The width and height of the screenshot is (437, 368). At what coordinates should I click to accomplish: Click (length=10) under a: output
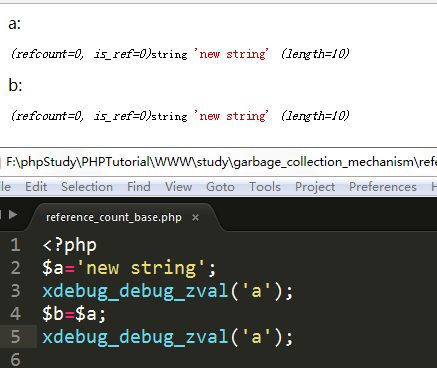coord(315,54)
